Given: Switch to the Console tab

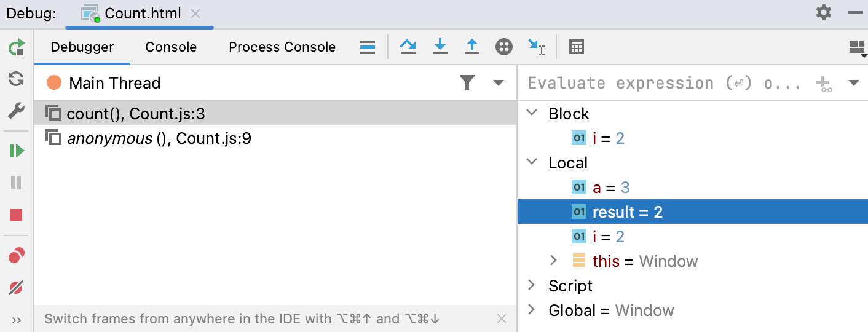Looking at the screenshot, I should click(171, 47).
